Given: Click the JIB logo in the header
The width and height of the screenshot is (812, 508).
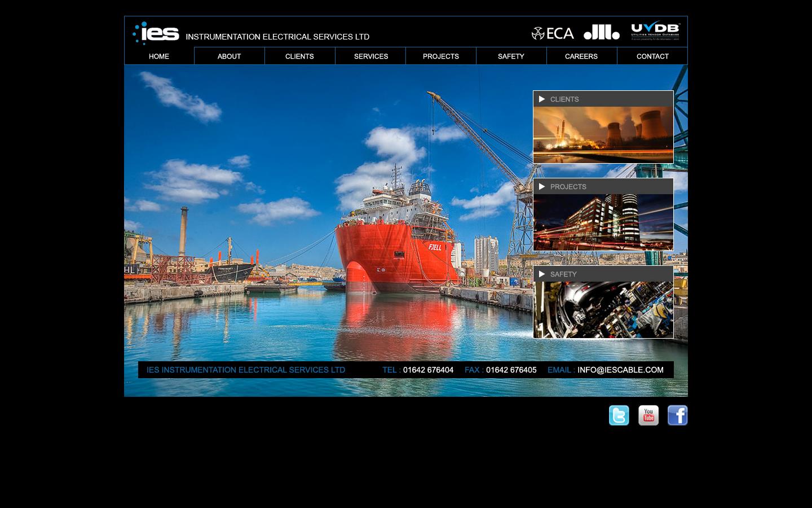Looking at the screenshot, I should 601,33.
